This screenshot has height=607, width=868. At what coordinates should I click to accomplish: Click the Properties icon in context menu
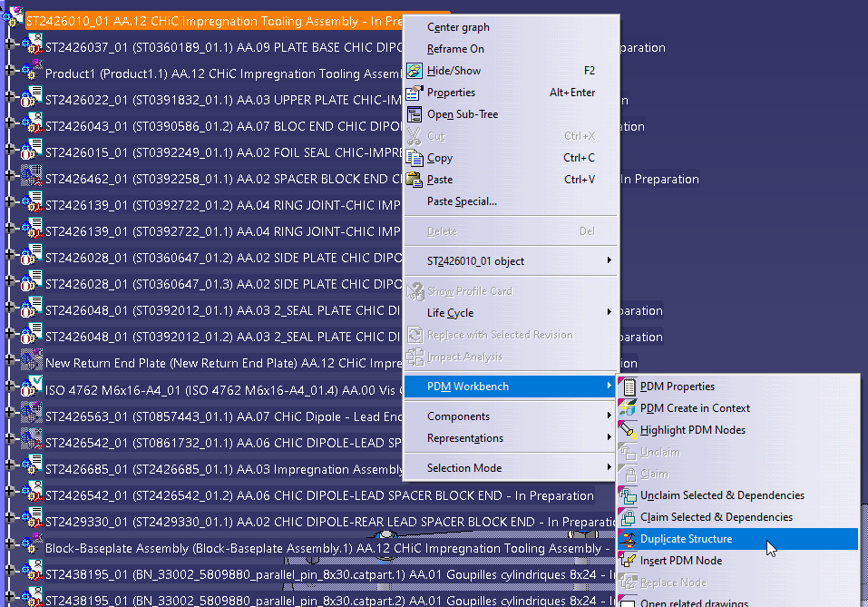tap(414, 93)
